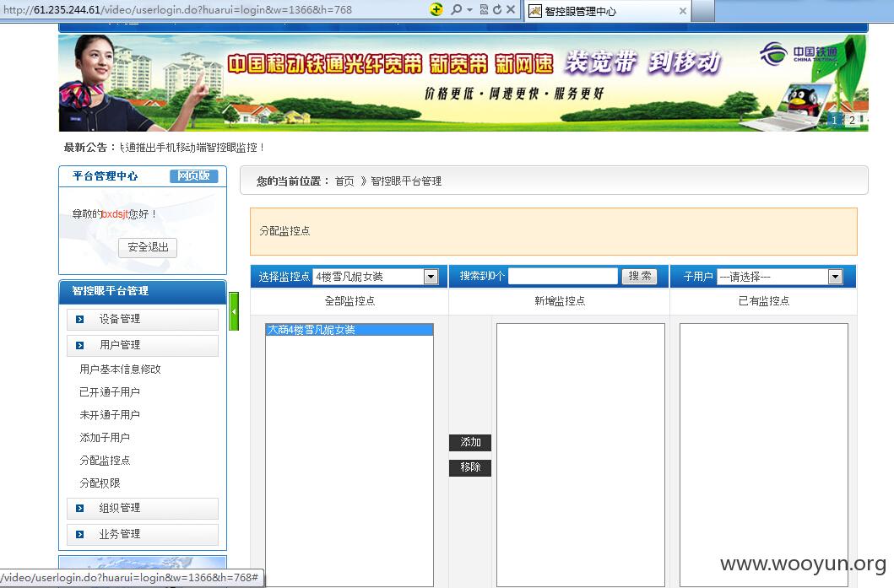Click banner slide indicator 2
894x588 pixels.
pos(852,121)
